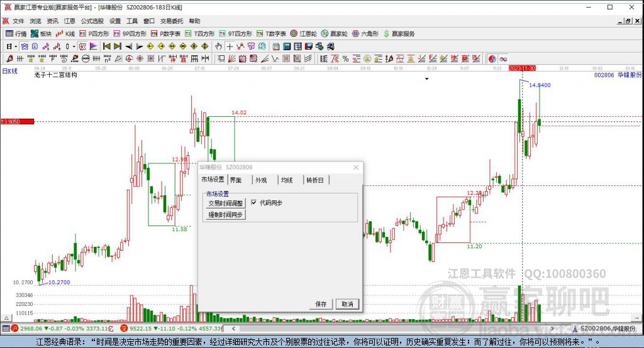Open the 9T四方形 tool
The height and width of the screenshot is (348, 644).
pos(235,34)
